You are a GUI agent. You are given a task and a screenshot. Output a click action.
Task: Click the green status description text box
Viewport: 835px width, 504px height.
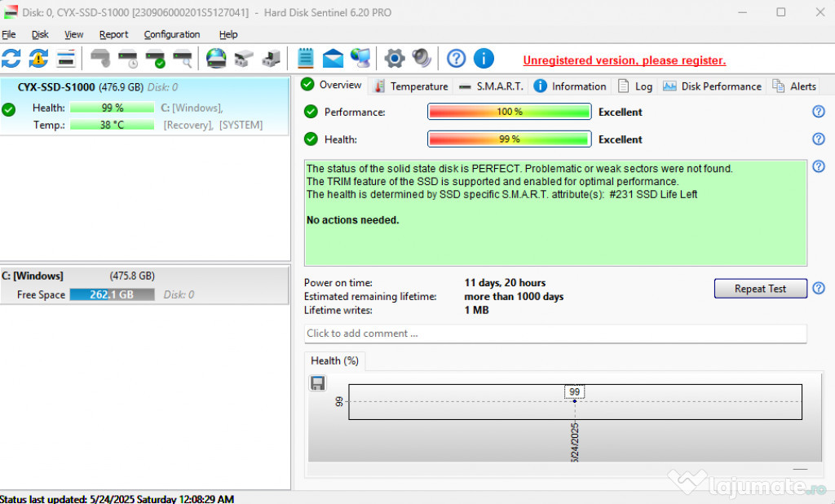coord(555,213)
